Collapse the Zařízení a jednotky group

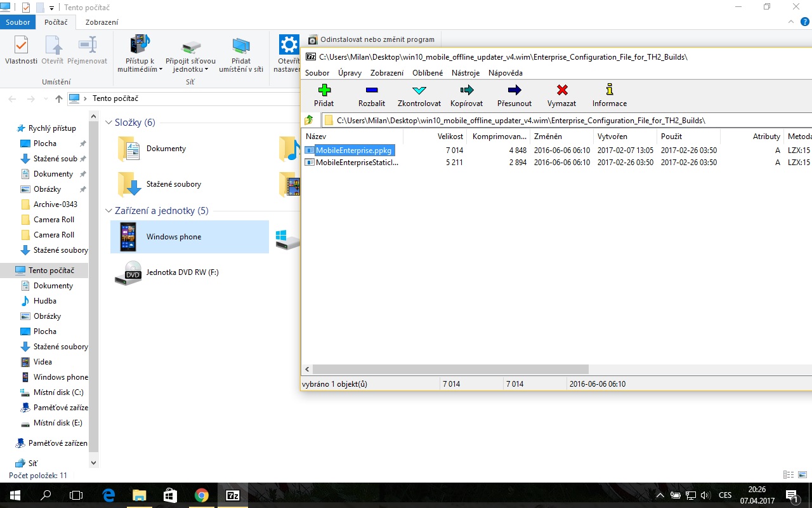pos(108,211)
